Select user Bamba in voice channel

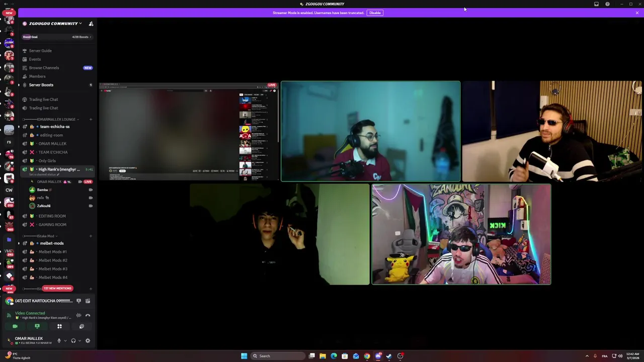[42, 190]
